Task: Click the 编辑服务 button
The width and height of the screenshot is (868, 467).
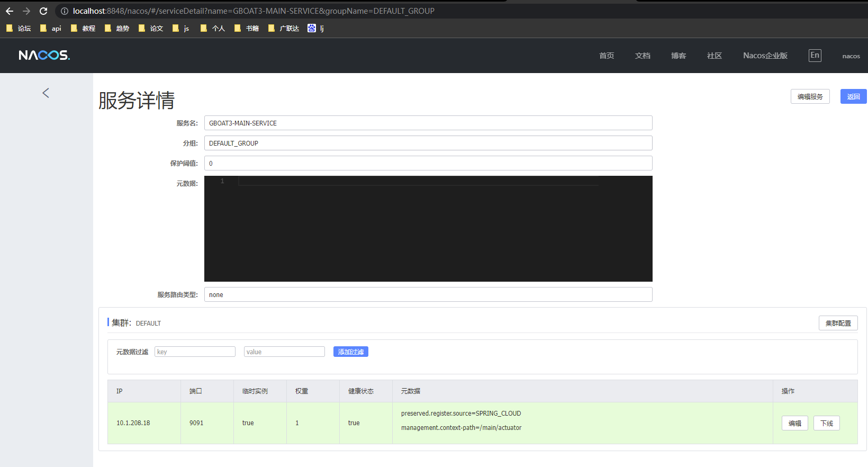Action: click(810, 96)
